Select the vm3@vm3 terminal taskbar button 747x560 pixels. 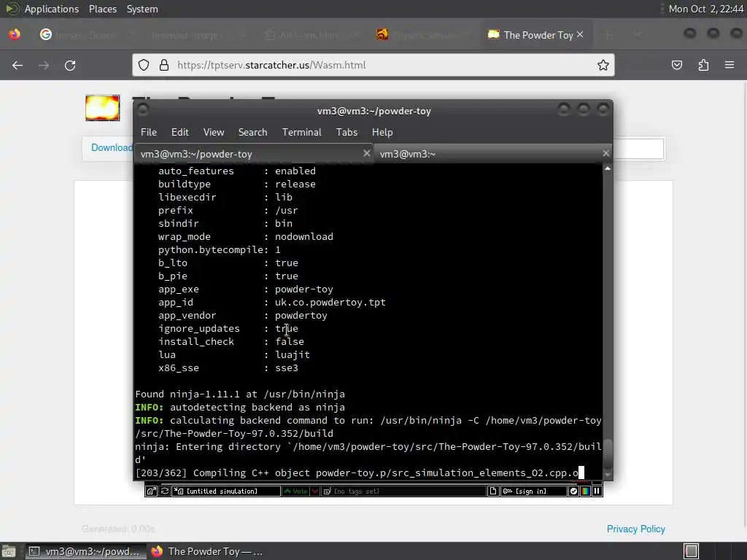[x=85, y=551]
